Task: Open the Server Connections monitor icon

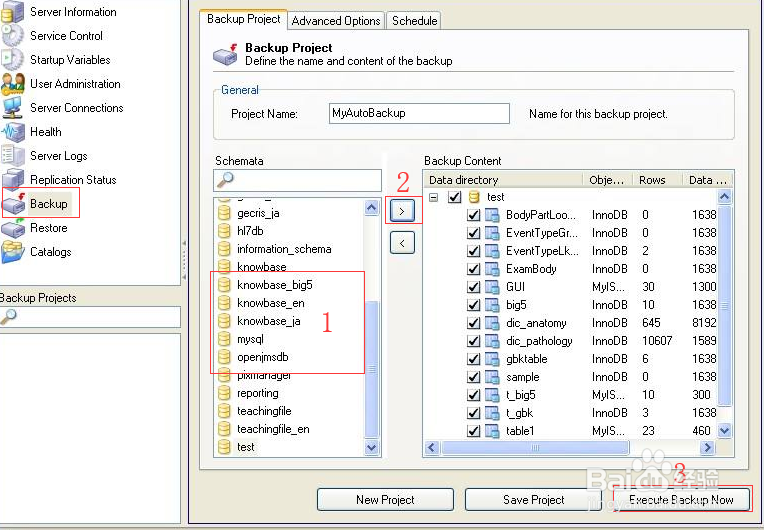Action: point(13,108)
